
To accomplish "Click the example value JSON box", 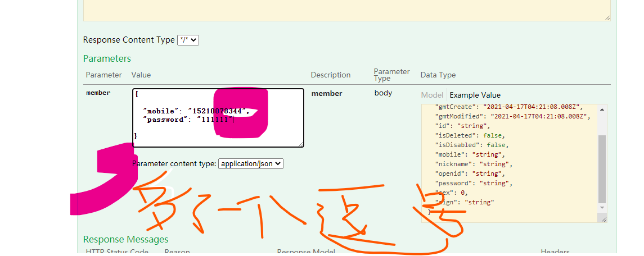I will 509,163.
